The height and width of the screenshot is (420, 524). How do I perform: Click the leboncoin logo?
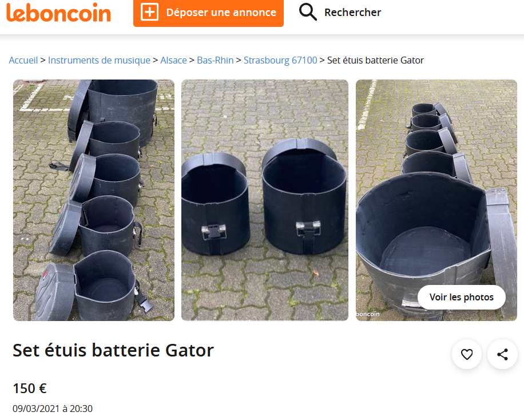click(x=58, y=13)
